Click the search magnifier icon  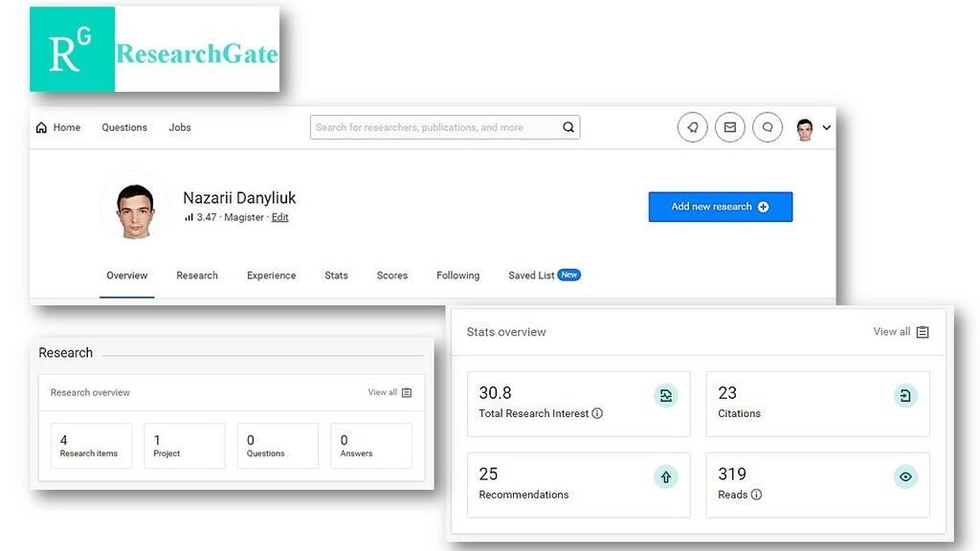[568, 127]
